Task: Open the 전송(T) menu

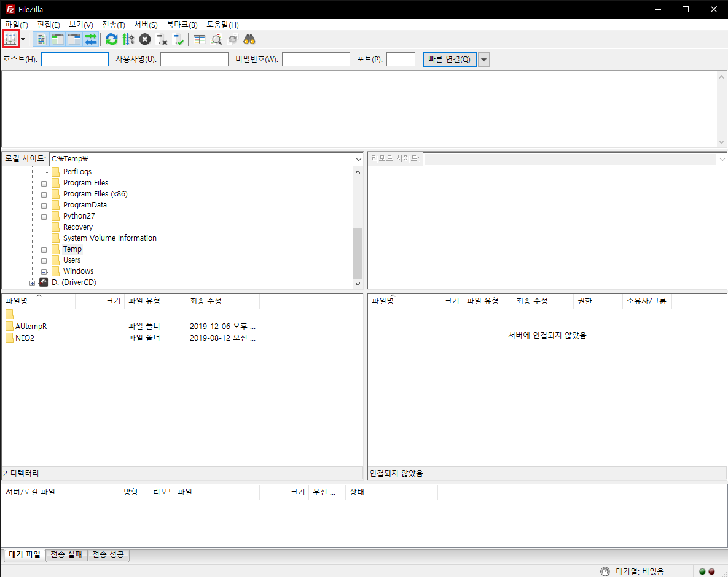Action: (x=113, y=25)
